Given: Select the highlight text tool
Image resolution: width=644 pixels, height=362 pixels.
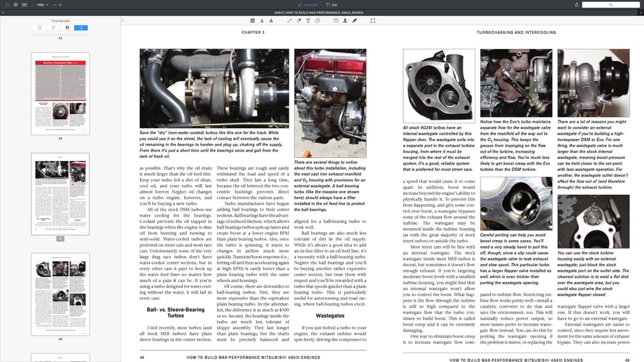Looking at the screenshot, I should click(252, 21).
